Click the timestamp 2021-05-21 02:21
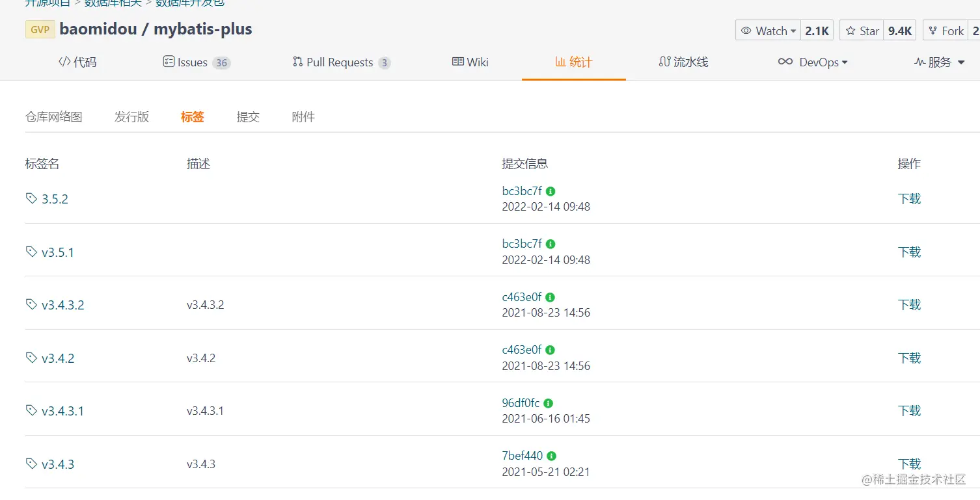Image resolution: width=980 pixels, height=500 pixels. [x=546, y=472]
